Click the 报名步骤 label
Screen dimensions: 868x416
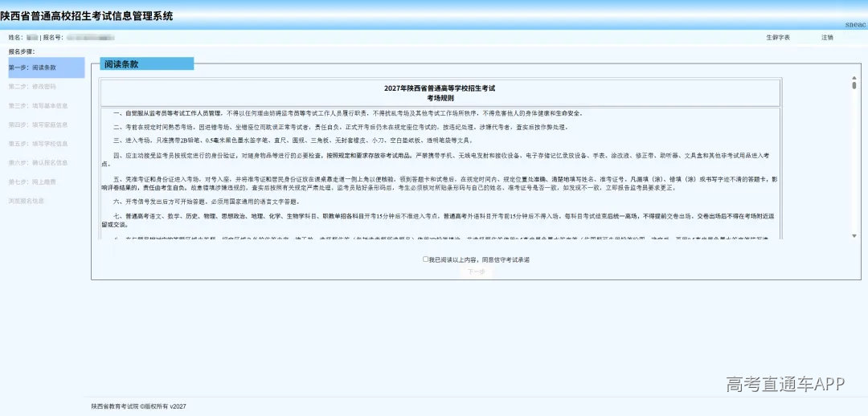click(x=22, y=51)
